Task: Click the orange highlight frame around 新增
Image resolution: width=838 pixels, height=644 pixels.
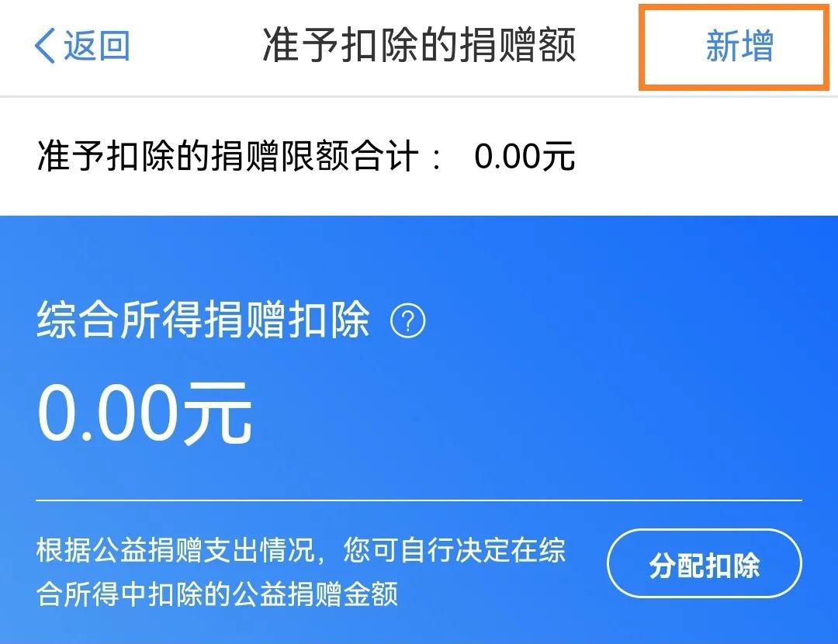Action: [733, 47]
